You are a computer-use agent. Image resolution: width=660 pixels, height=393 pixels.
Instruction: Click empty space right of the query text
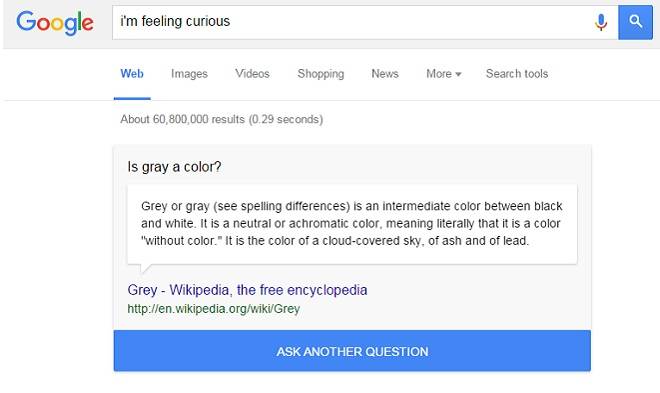[408, 22]
